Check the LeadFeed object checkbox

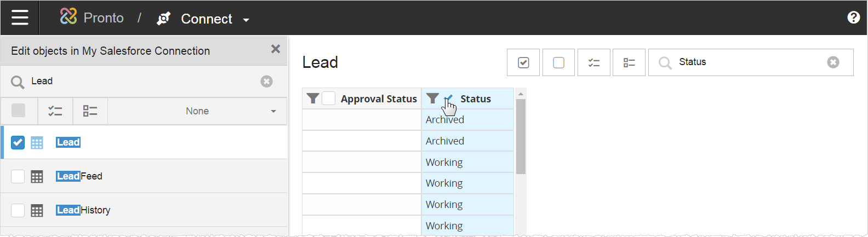(x=18, y=176)
